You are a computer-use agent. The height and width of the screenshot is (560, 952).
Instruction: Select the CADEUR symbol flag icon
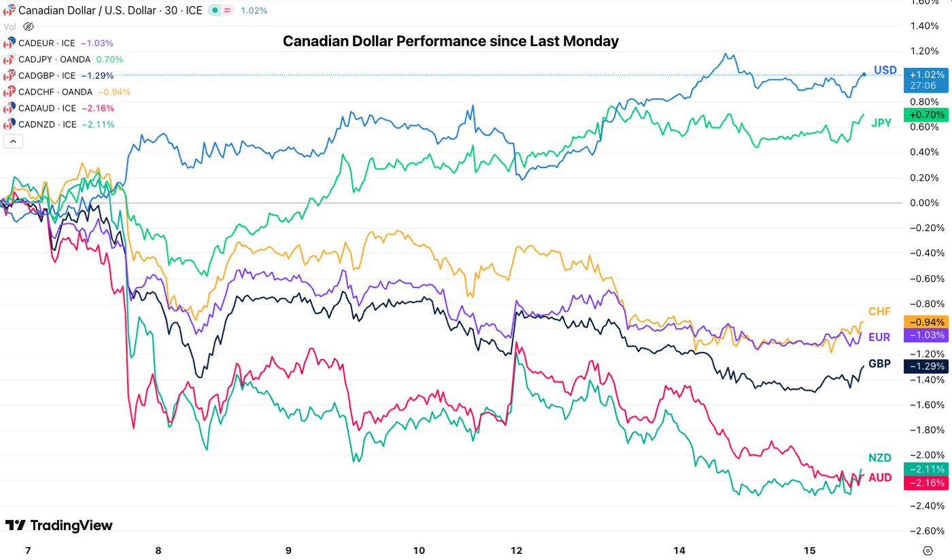8,43
